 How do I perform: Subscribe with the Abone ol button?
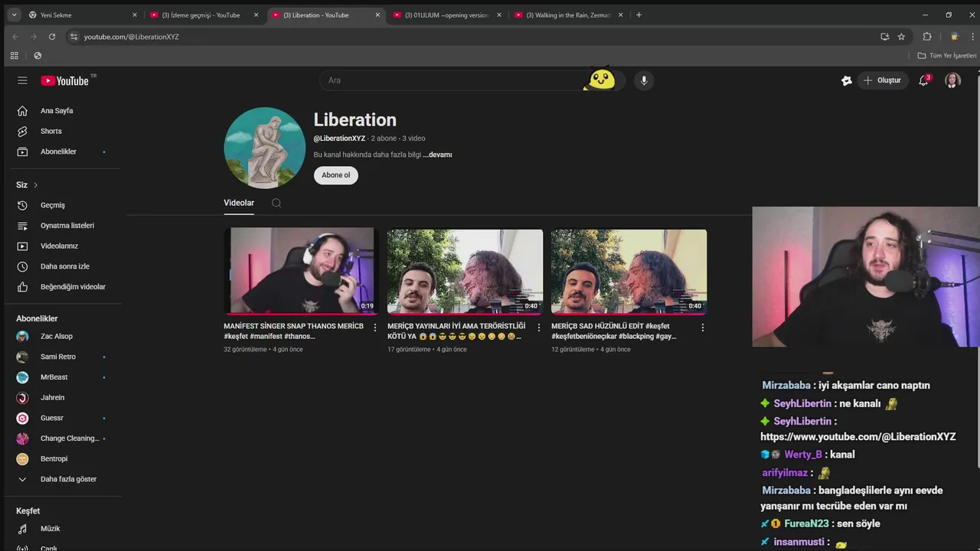coord(335,175)
